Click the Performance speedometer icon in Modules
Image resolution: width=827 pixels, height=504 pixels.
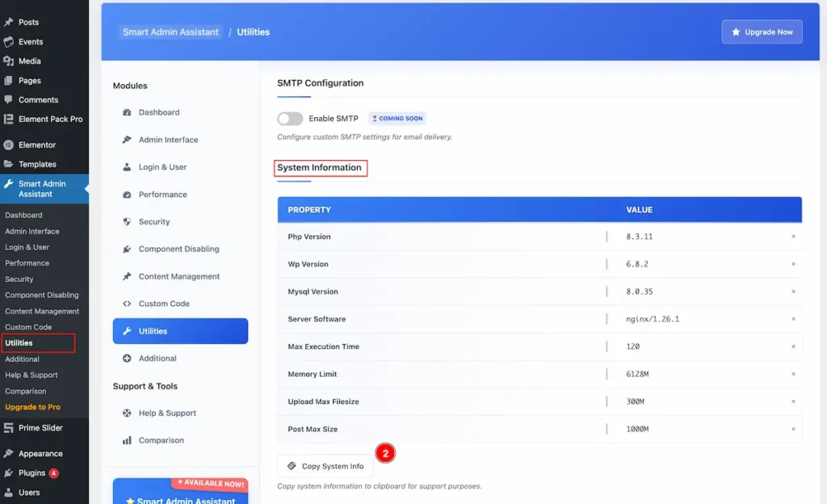[x=127, y=195]
